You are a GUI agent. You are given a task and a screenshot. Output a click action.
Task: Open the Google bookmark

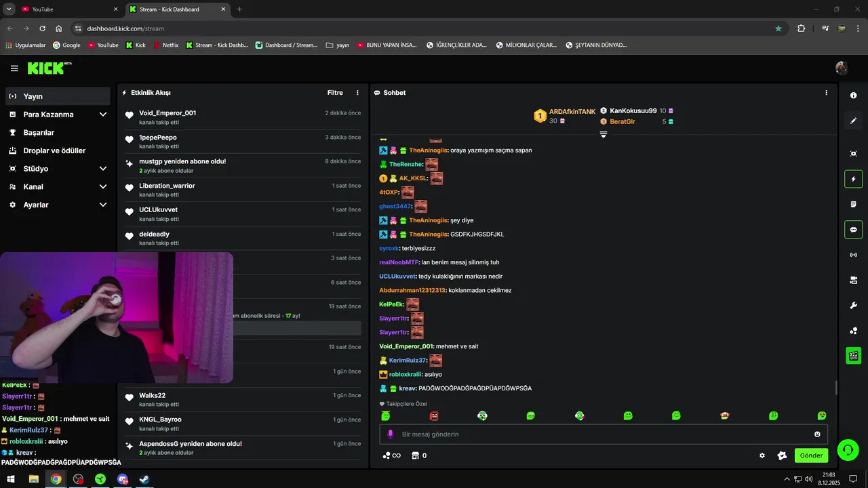point(66,45)
